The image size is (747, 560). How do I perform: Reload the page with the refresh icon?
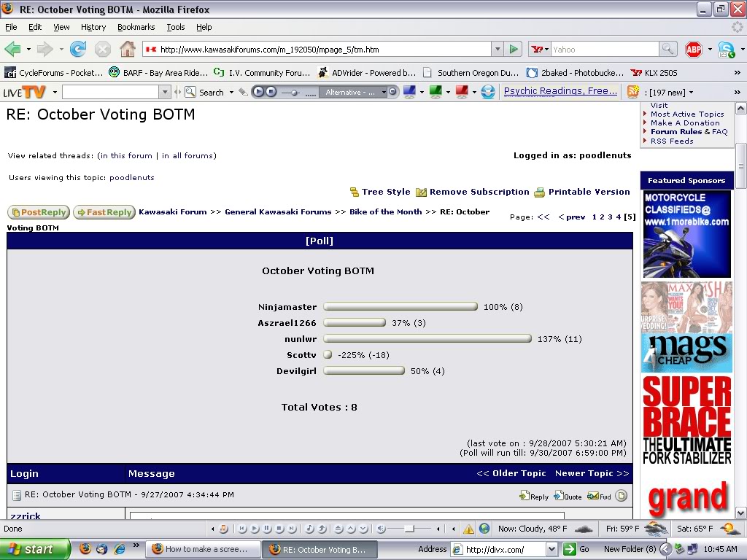78,50
